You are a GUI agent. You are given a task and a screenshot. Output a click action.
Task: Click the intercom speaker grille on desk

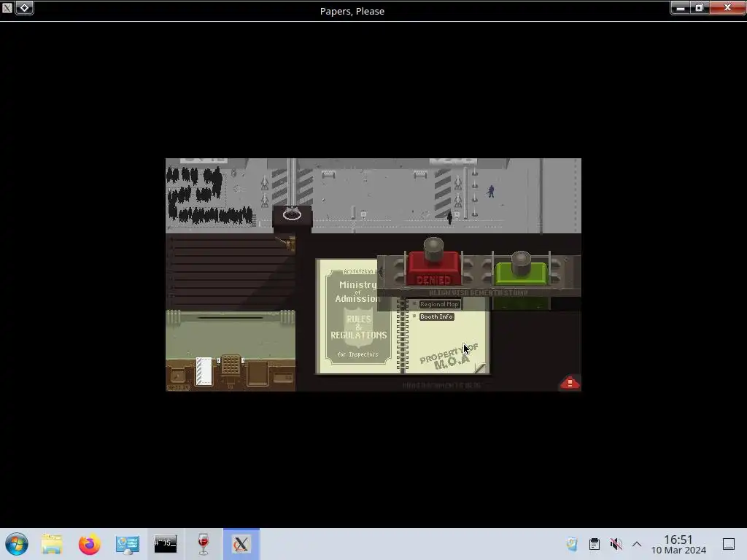[x=231, y=365]
